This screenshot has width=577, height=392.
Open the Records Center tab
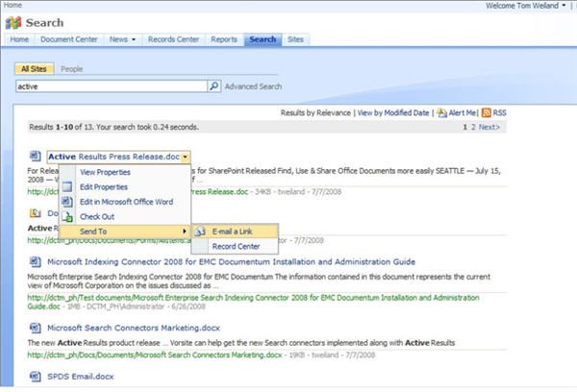(173, 39)
